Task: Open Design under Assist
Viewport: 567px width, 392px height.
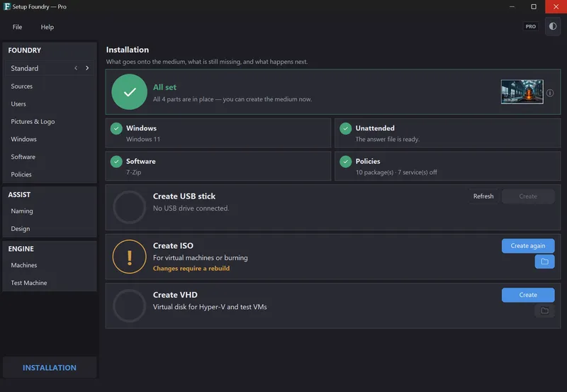Action: [50, 228]
